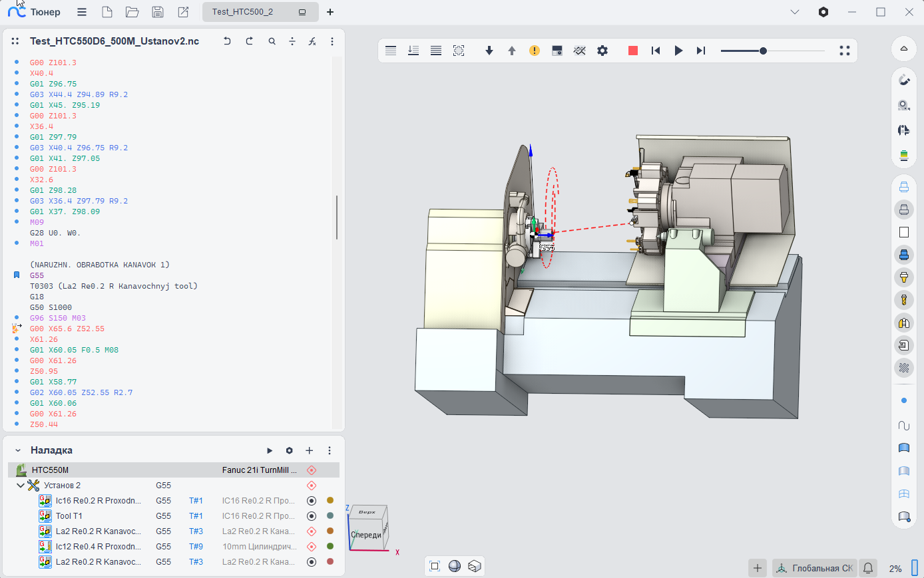Toggle radio button for first Ic16 Re0.2 row
924x578 pixels.
311,501
